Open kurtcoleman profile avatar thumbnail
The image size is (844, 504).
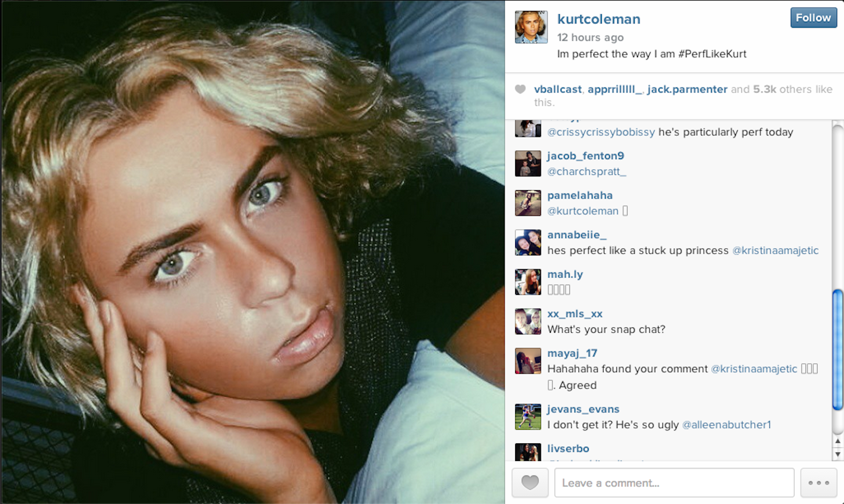(531, 27)
